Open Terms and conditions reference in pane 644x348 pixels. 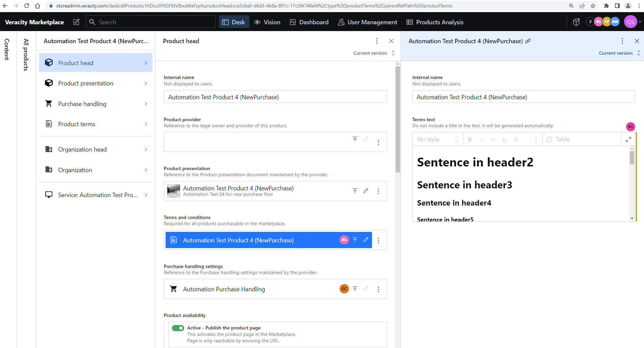click(355, 240)
